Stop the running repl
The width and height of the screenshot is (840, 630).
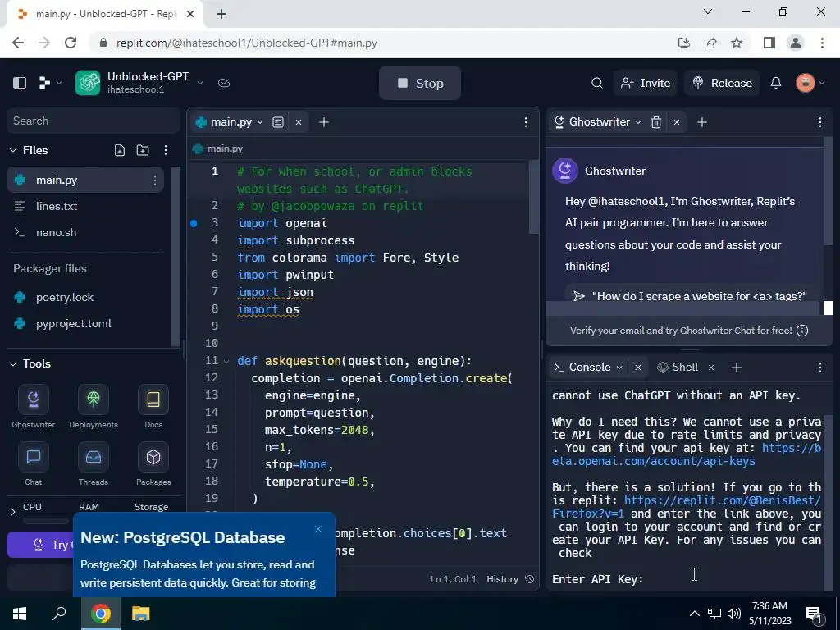click(420, 83)
